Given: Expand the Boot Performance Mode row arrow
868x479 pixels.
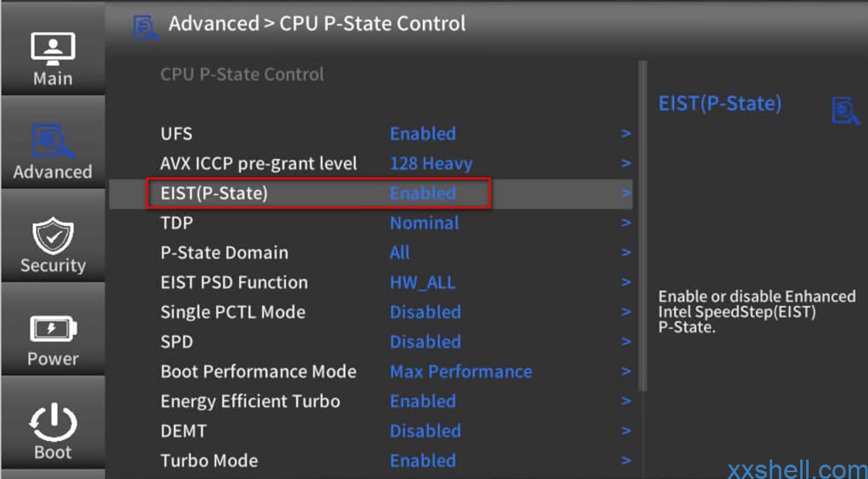Looking at the screenshot, I should (626, 371).
